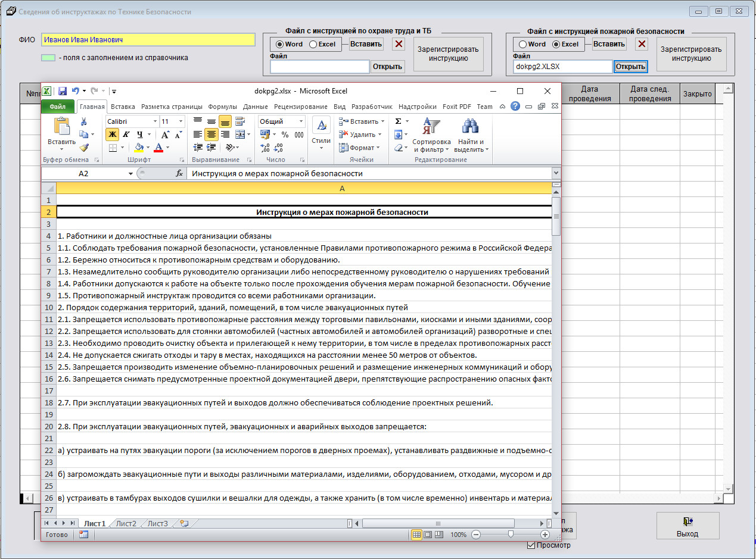Open the font name Calibri dropdown
The height and width of the screenshot is (559, 756).
155,121
